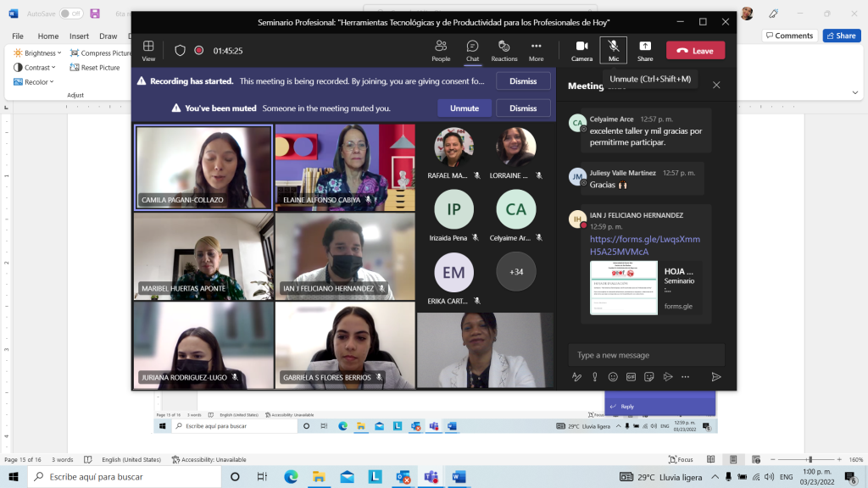Click Page 15 of 16 in status bar
868x488 pixels.
click(23, 459)
